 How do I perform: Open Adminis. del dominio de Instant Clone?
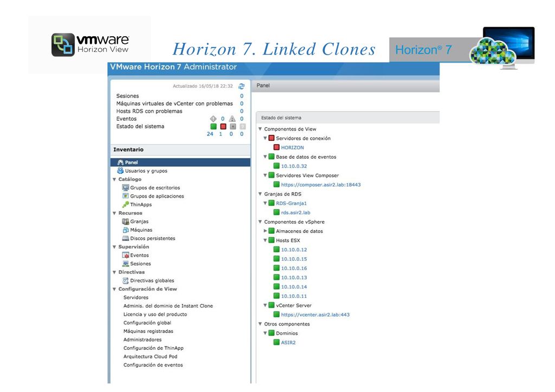168,306
